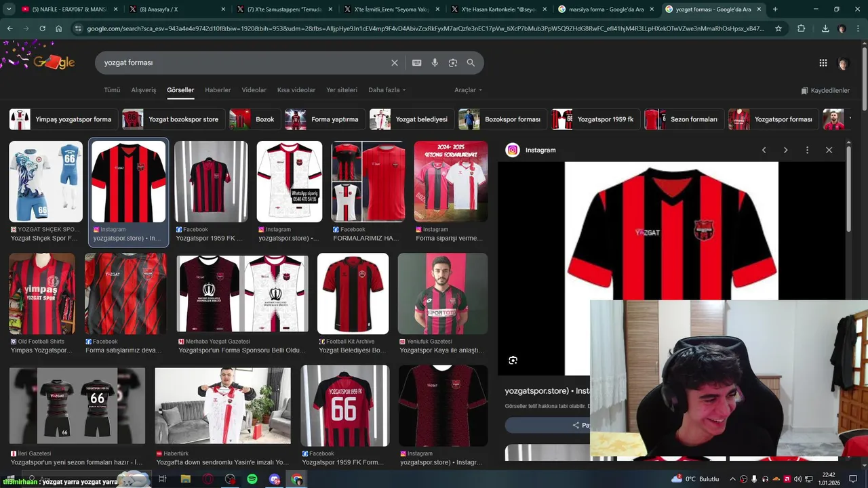Screen dimensions: 868x488
Task: Show previous image in preview panel
Action: coord(764,150)
